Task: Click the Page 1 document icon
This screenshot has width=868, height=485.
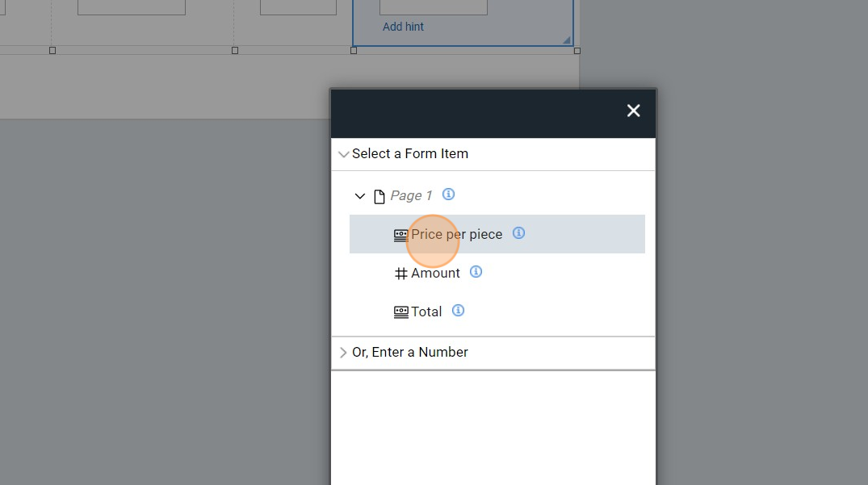Action: point(379,196)
